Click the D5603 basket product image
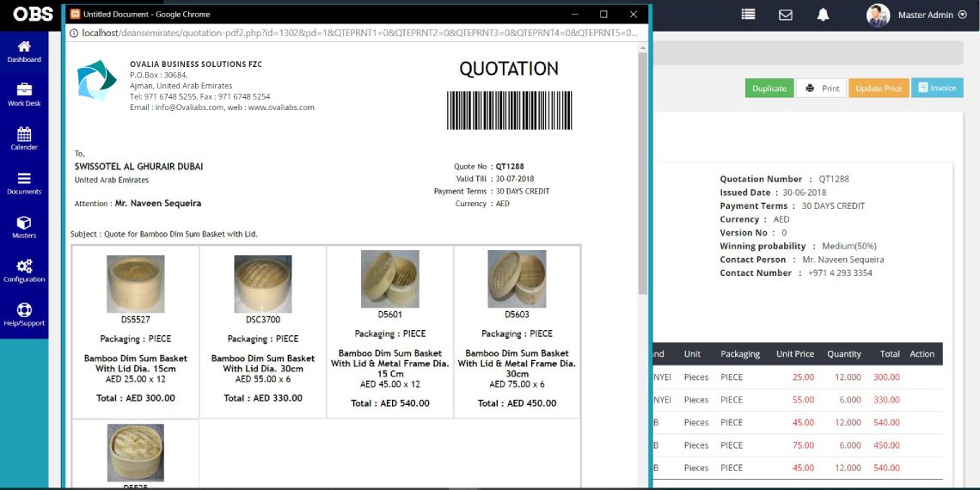 pyautogui.click(x=517, y=279)
